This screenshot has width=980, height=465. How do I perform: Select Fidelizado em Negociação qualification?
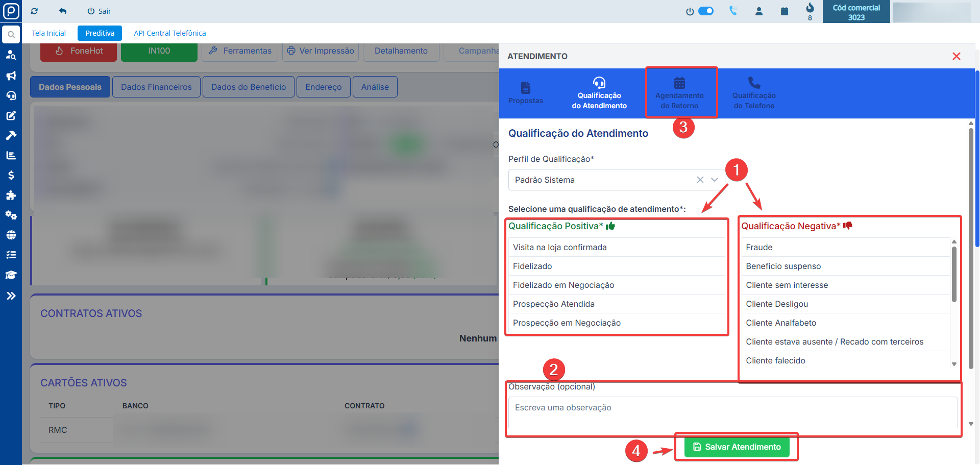coord(563,285)
